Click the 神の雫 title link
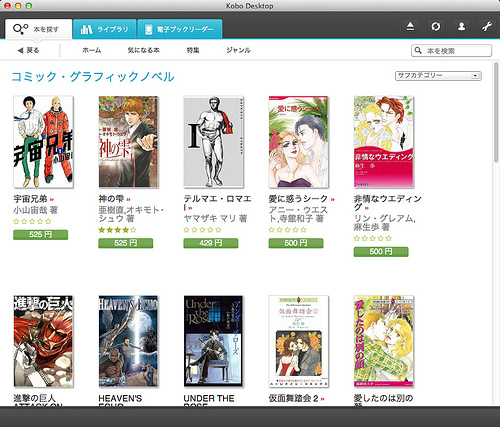 (x=111, y=199)
